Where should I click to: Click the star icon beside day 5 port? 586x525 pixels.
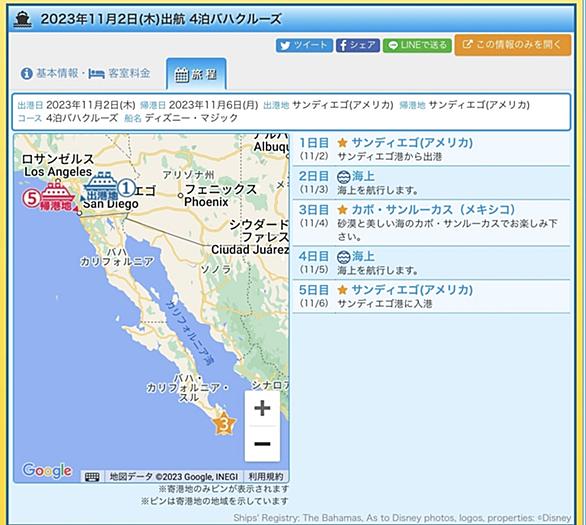tap(342, 290)
